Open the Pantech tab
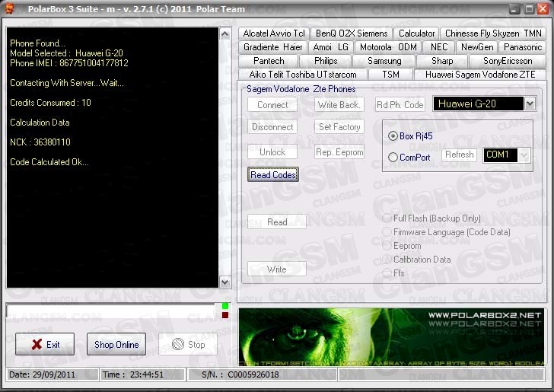554x392 pixels. 269,61
